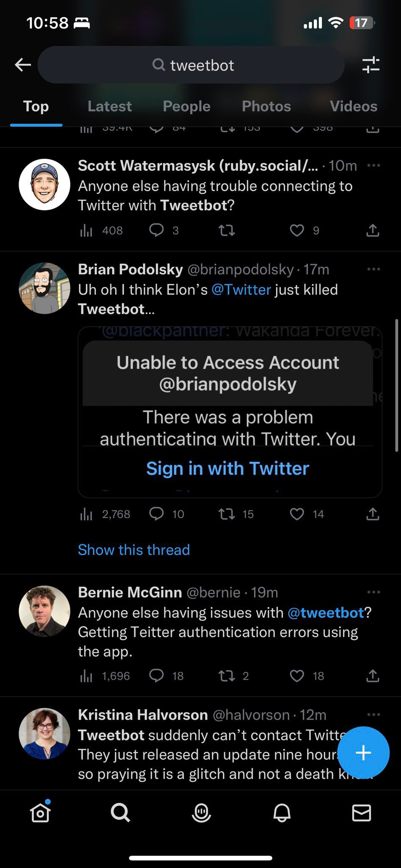This screenshot has width=401, height=868.
Task: Go to Home in bottom navigation
Action: 40,813
